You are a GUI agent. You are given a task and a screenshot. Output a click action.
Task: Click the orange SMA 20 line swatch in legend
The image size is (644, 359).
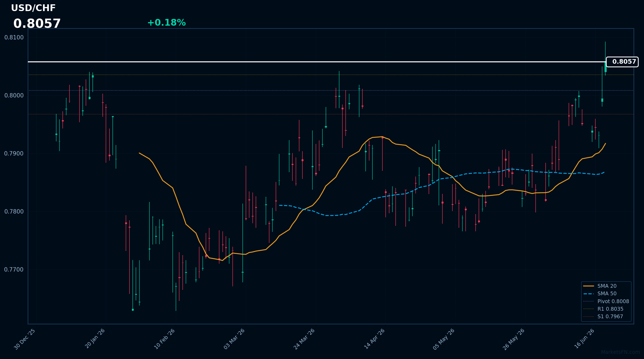click(x=589, y=286)
